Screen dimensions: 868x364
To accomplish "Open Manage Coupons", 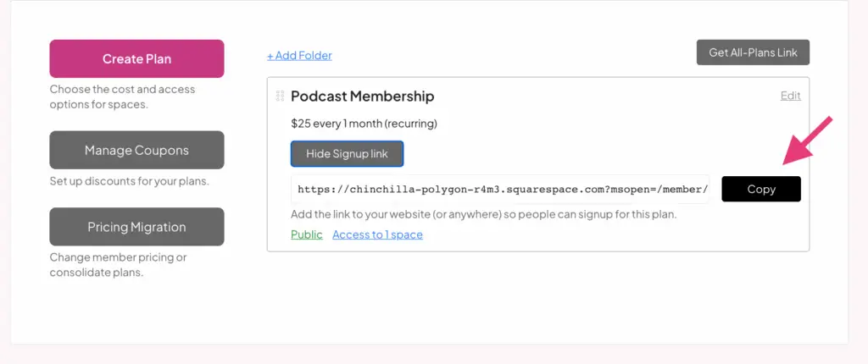I will 136,151.
